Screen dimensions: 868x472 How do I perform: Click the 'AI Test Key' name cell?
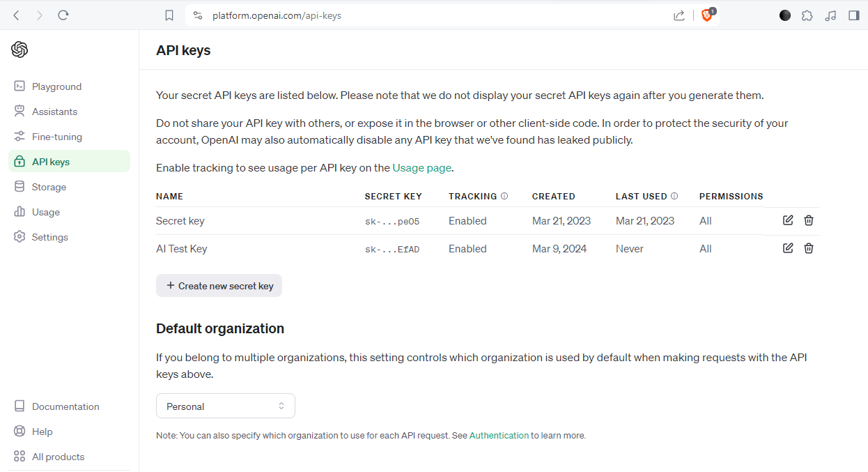coord(182,248)
